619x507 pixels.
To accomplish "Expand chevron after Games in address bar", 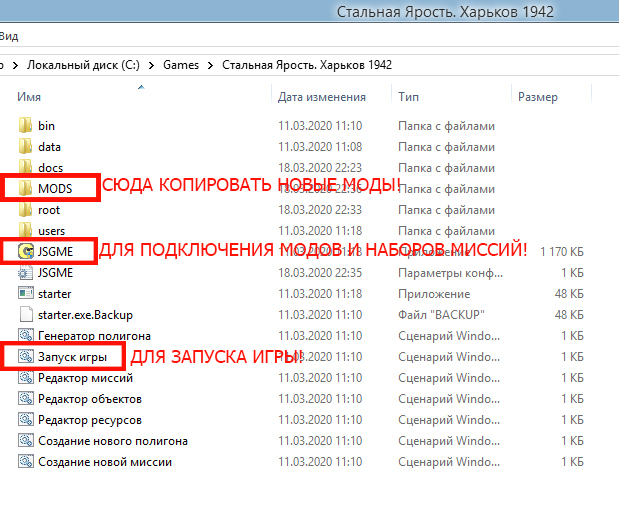I will pos(210,66).
